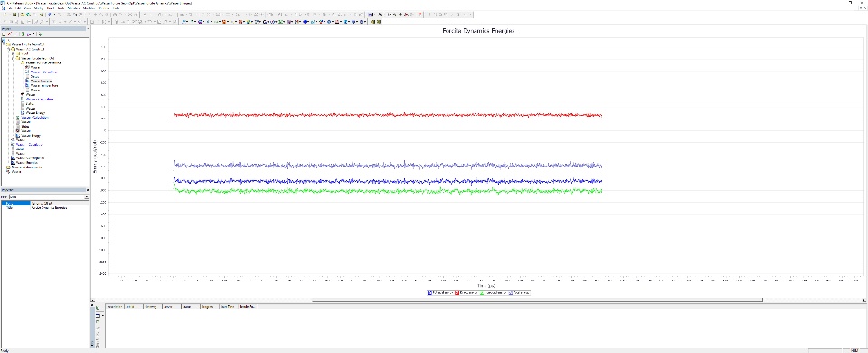This screenshot has width=868, height=353.
Task: Click the blue circular icon in the modules toolbar
Action: tap(305, 22)
